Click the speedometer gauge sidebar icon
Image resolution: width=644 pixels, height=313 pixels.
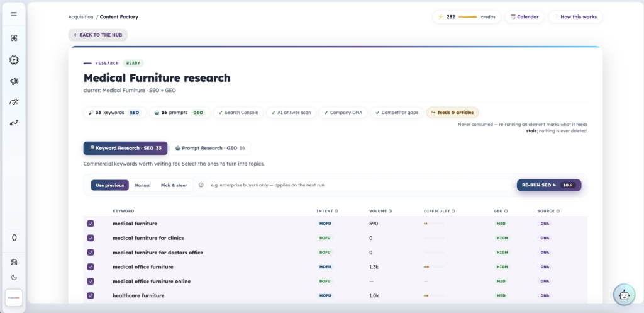14,102
